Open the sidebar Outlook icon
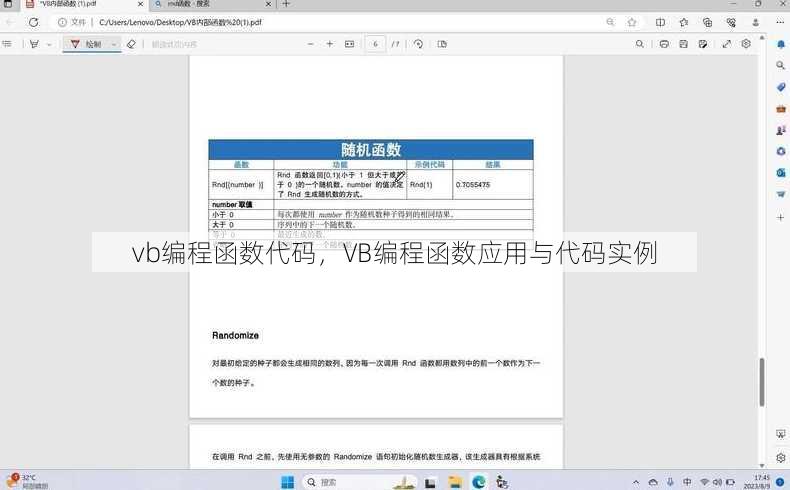The width and height of the screenshot is (790, 490). click(781, 173)
